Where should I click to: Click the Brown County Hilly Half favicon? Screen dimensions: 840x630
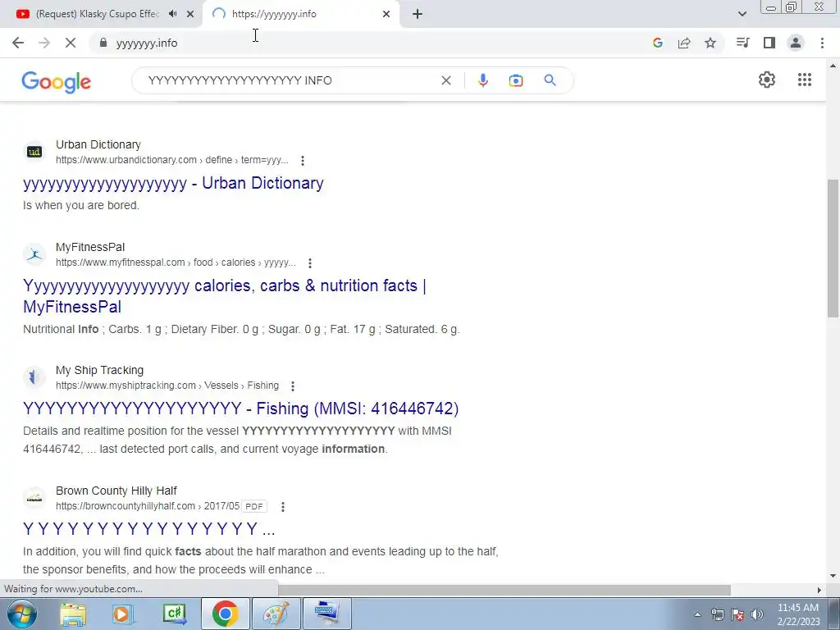[34, 498]
